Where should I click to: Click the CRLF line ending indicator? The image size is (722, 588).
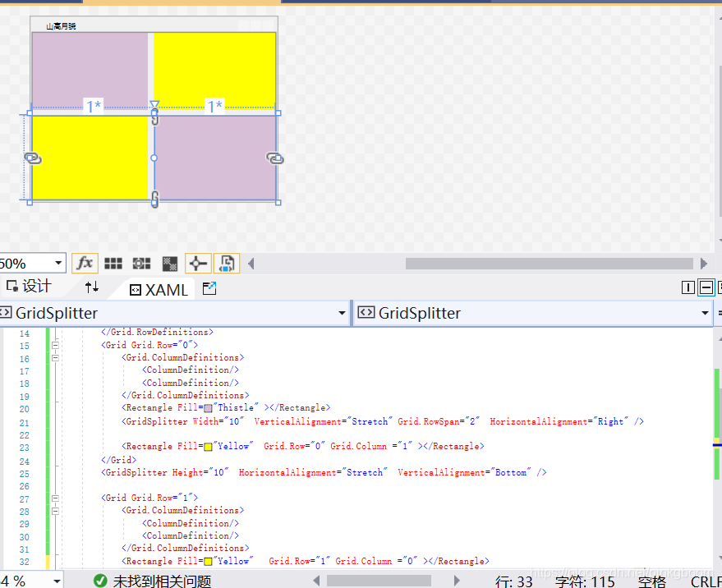point(706,581)
